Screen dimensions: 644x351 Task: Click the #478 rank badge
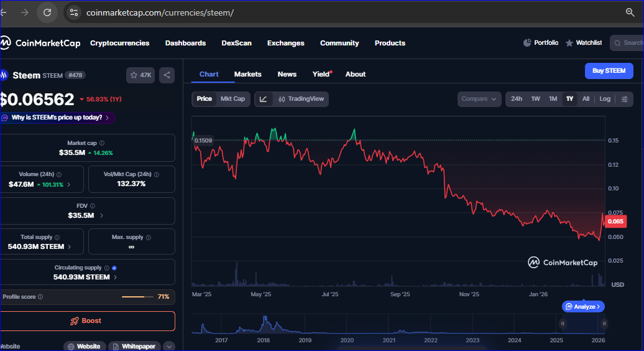pos(75,75)
